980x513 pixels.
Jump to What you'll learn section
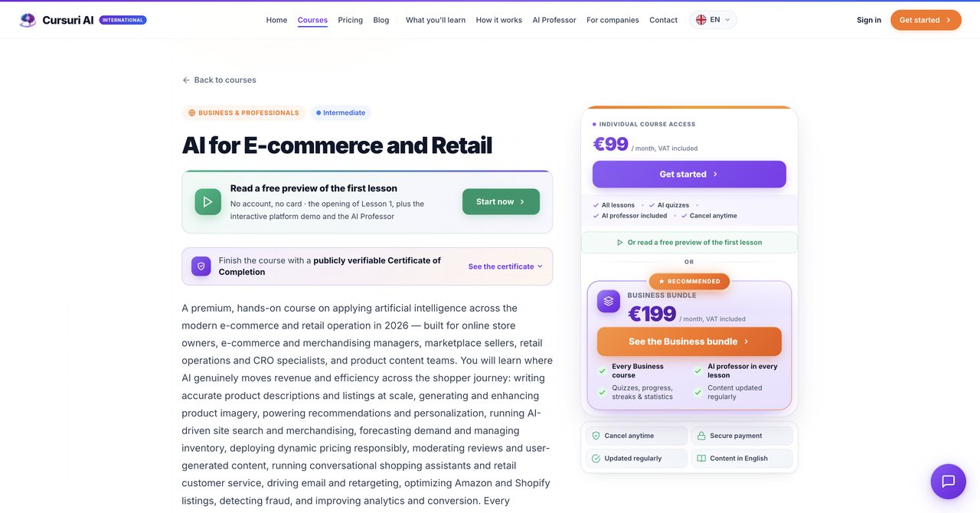coord(436,20)
